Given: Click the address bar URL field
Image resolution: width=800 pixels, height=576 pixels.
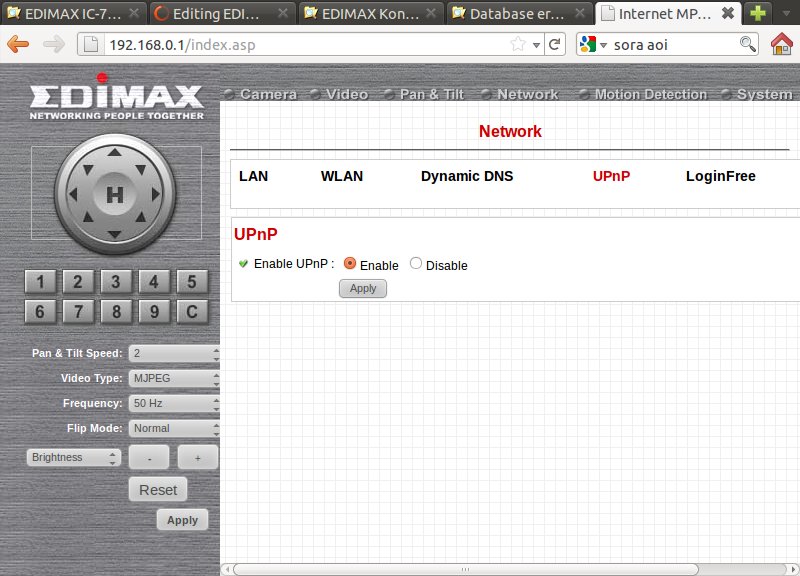Looking at the screenshot, I should (306, 44).
